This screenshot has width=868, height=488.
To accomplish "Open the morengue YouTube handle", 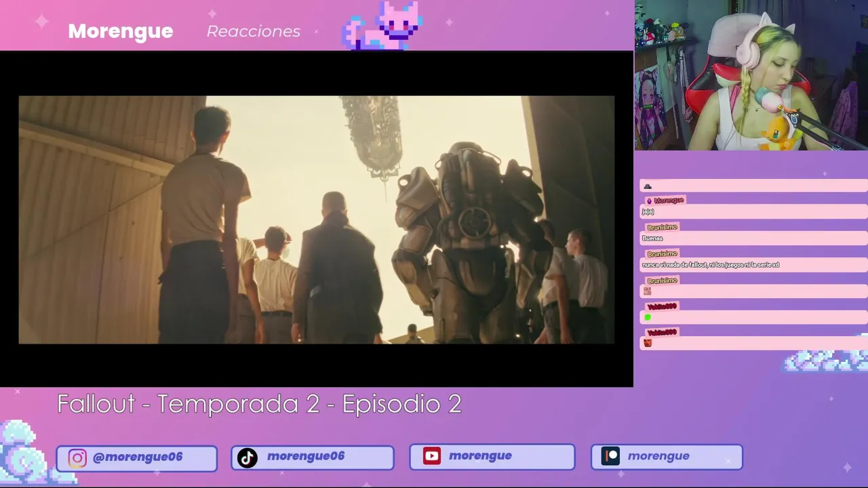I will click(x=480, y=455).
